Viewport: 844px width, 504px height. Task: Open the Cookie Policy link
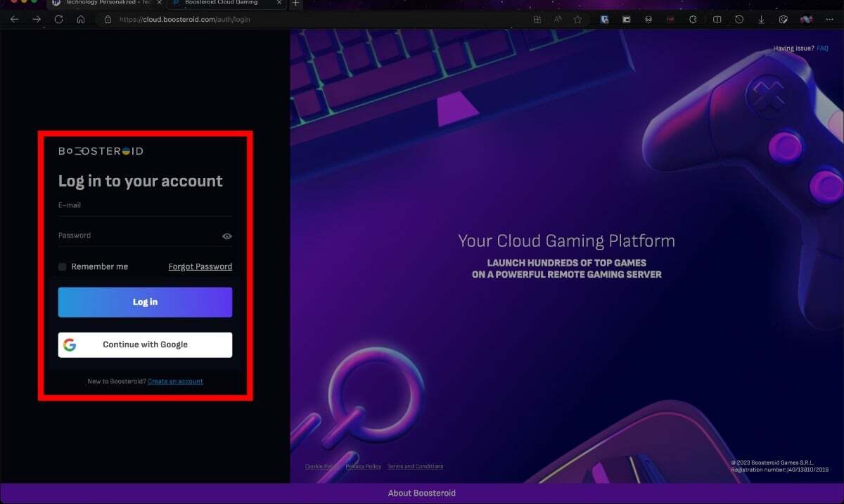321,467
